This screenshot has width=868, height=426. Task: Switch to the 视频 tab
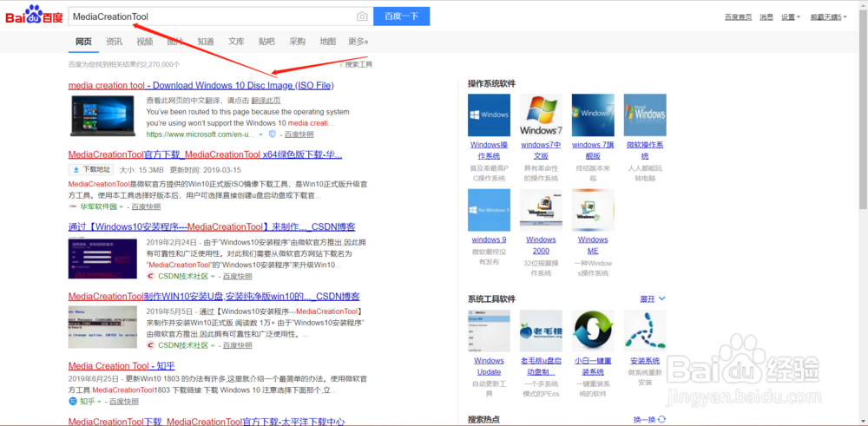144,42
